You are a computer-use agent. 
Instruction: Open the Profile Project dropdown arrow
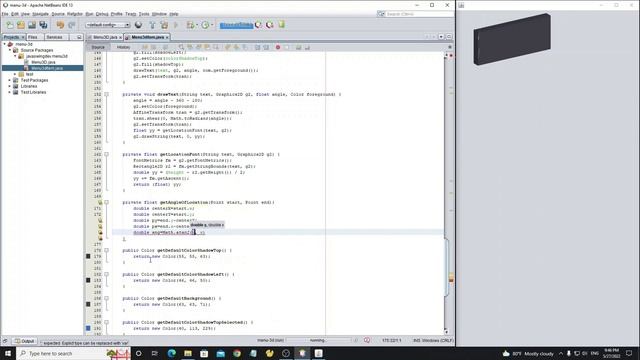tap(212, 25)
